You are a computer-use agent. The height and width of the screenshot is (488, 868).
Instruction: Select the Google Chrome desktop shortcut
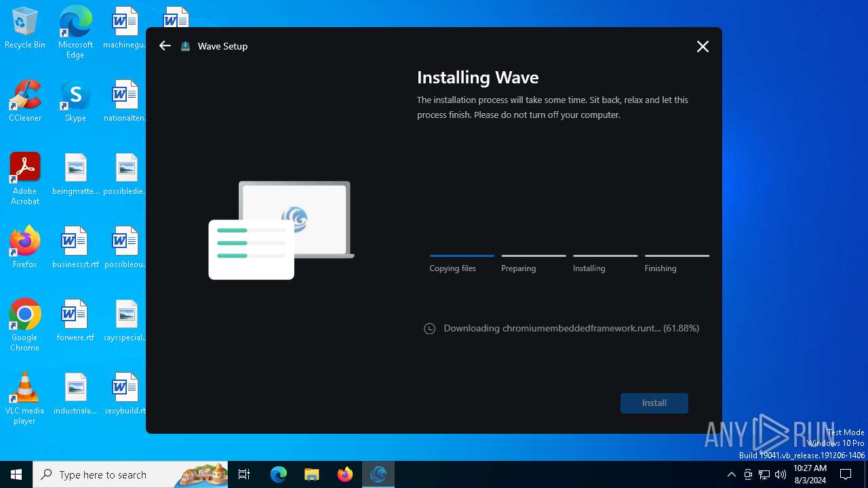point(25,325)
